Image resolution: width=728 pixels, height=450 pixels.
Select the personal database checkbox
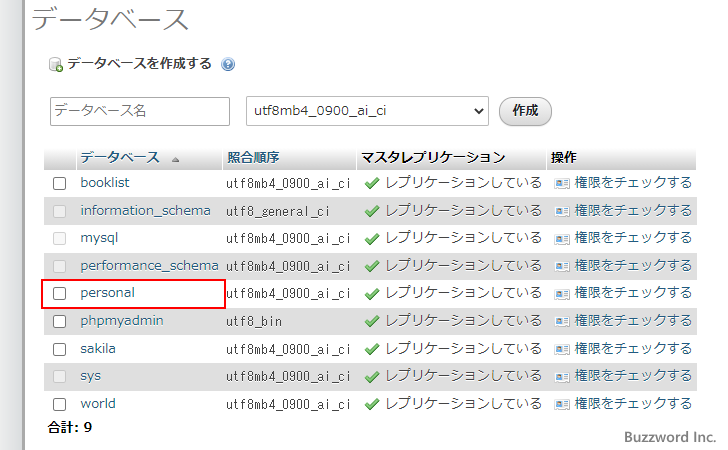[60, 294]
